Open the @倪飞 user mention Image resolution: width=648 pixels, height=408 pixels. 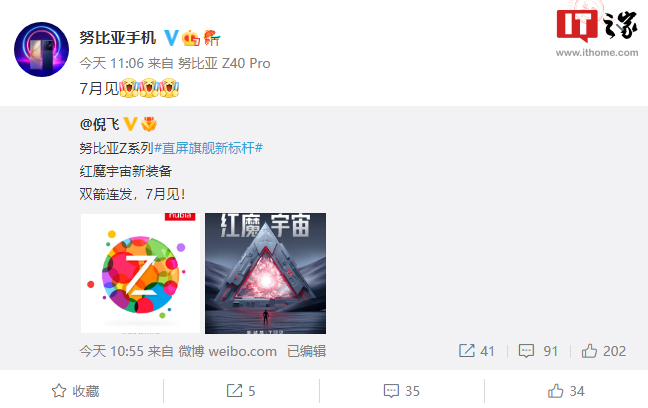(100, 124)
